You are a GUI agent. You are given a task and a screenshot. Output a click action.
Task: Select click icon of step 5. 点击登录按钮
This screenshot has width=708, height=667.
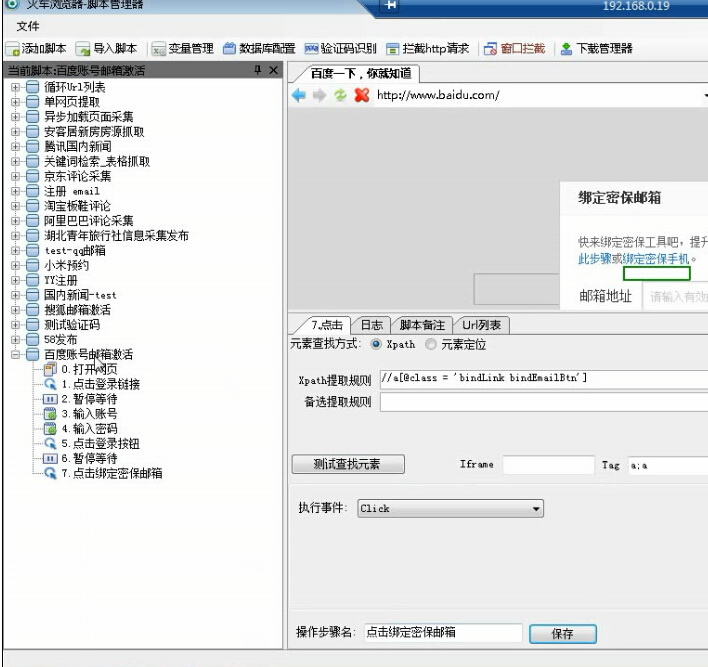point(50,443)
